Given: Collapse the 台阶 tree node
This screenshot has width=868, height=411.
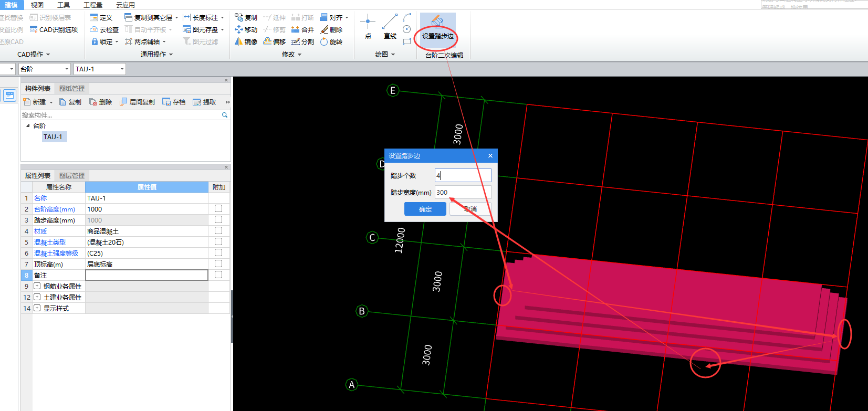Looking at the screenshot, I should pyautogui.click(x=28, y=126).
